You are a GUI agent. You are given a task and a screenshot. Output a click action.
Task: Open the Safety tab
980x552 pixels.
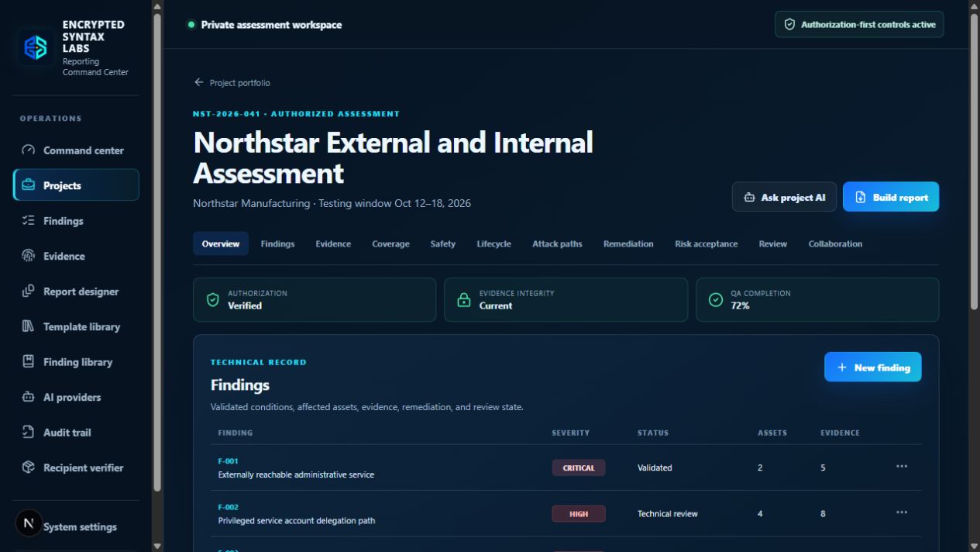click(x=443, y=243)
